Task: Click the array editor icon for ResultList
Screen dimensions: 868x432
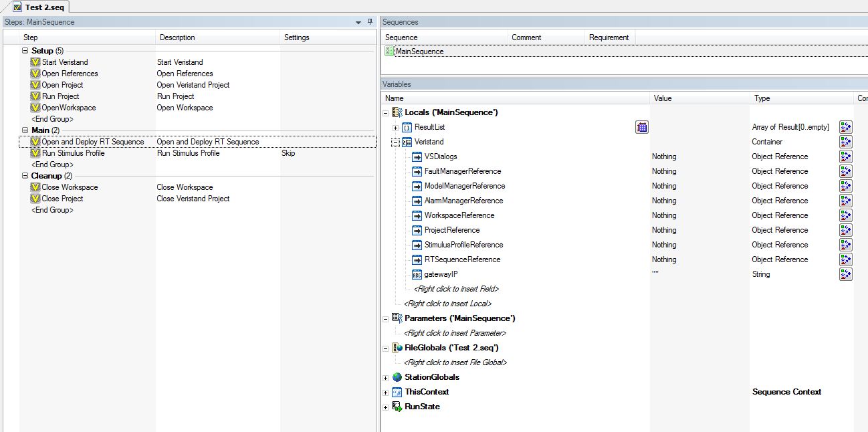Action: click(x=641, y=127)
